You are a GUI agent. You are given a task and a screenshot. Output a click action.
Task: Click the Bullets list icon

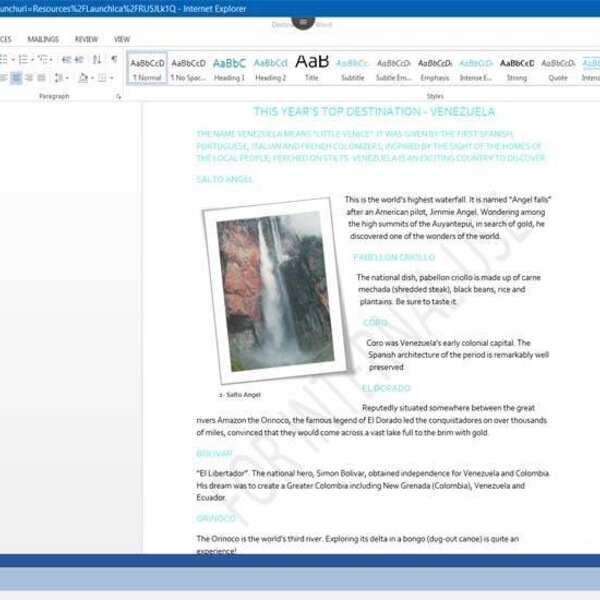point(4,59)
